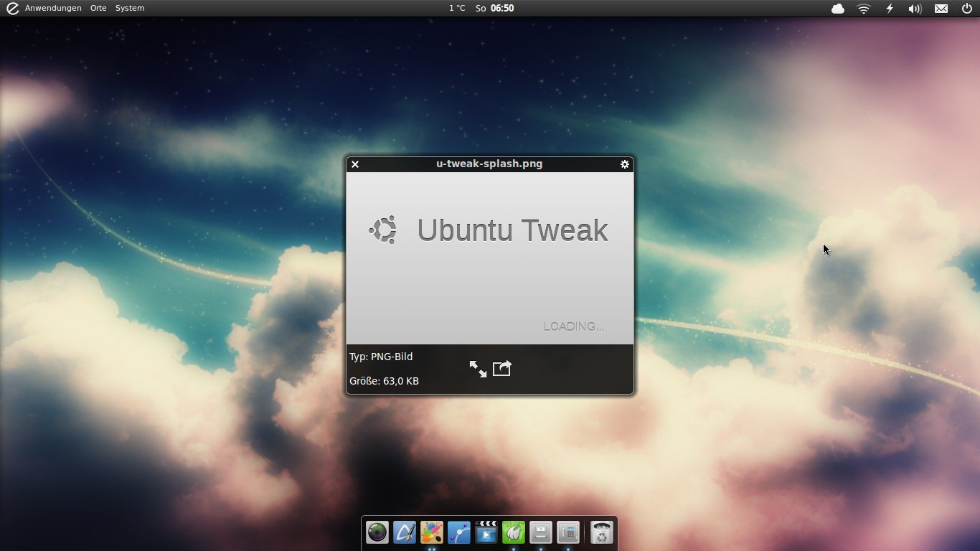
Task: Open the file cabinet drawer dock icon
Action: 541,532
